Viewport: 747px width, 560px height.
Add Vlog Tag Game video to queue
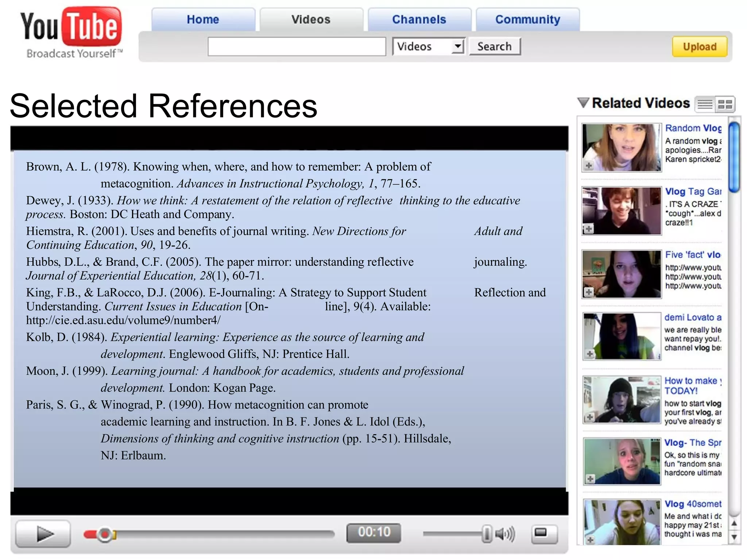589,229
